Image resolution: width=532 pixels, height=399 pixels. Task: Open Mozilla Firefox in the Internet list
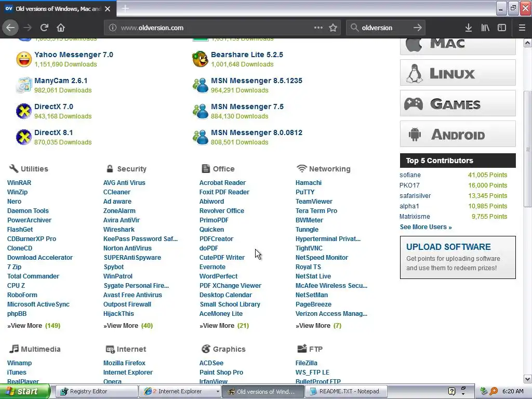(124, 363)
